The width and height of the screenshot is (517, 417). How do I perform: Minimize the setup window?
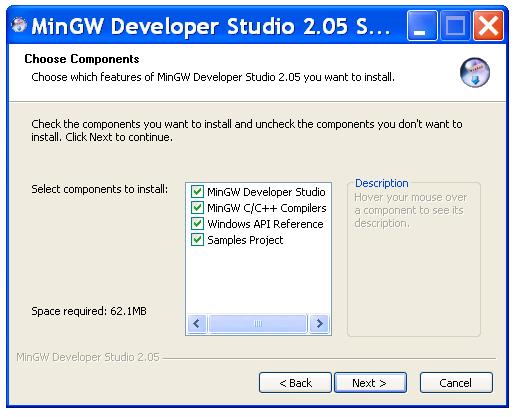click(422, 26)
